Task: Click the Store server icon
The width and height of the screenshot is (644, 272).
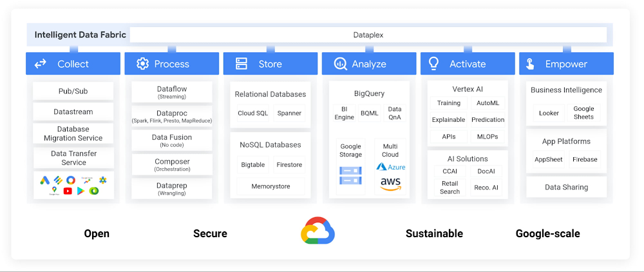Action: pyautogui.click(x=241, y=64)
